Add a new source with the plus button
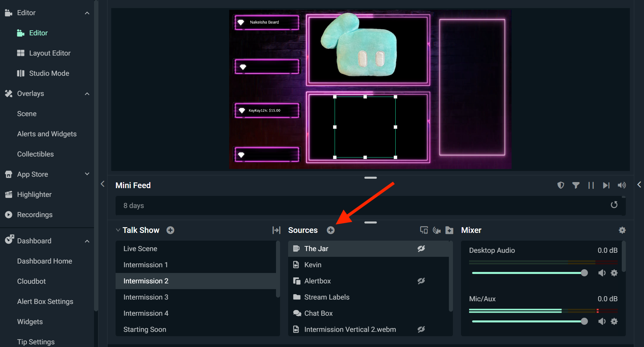This screenshot has width=644, height=347. pos(331,230)
